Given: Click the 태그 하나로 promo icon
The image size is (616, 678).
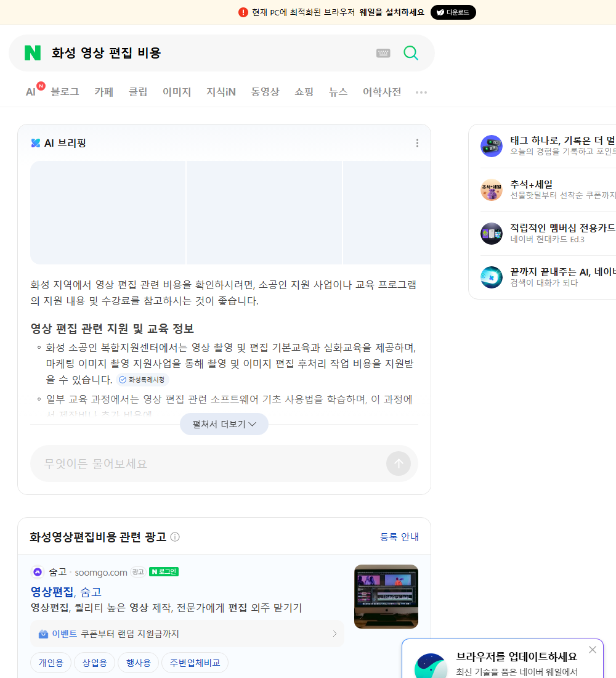Looking at the screenshot, I should pos(492,145).
